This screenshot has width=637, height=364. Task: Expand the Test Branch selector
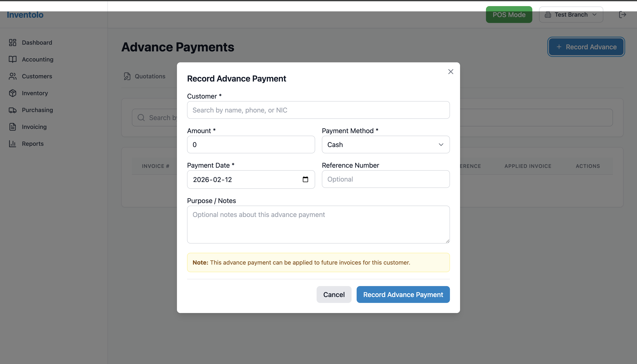click(x=571, y=15)
